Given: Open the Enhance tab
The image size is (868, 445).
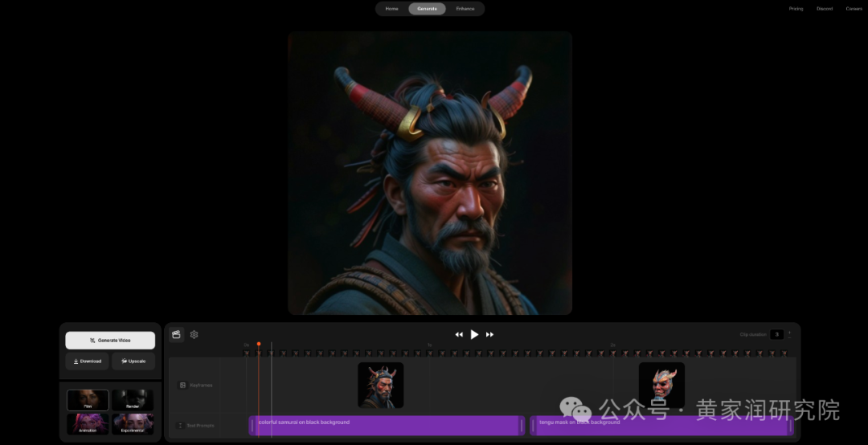Looking at the screenshot, I should (465, 9).
